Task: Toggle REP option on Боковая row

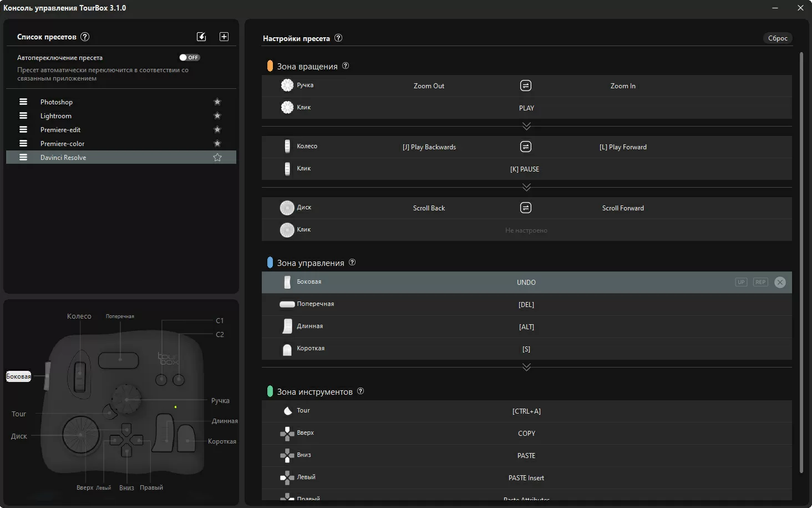Action: (x=760, y=282)
